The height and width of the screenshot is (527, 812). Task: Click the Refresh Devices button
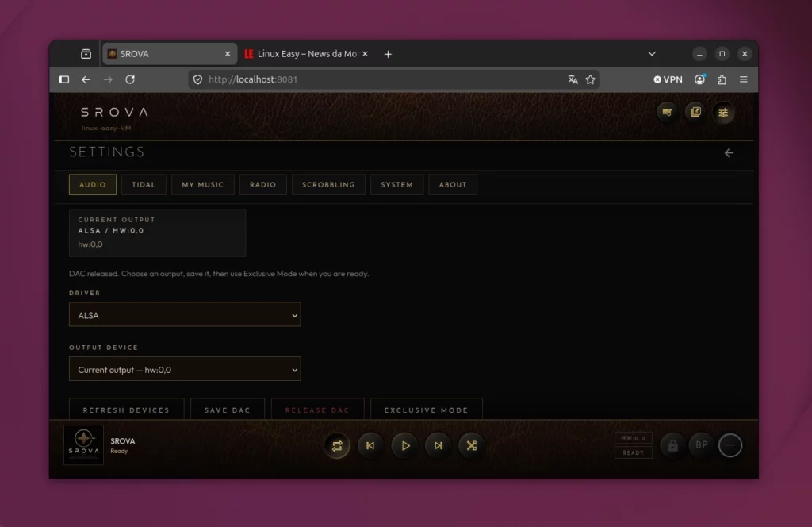tap(126, 410)
